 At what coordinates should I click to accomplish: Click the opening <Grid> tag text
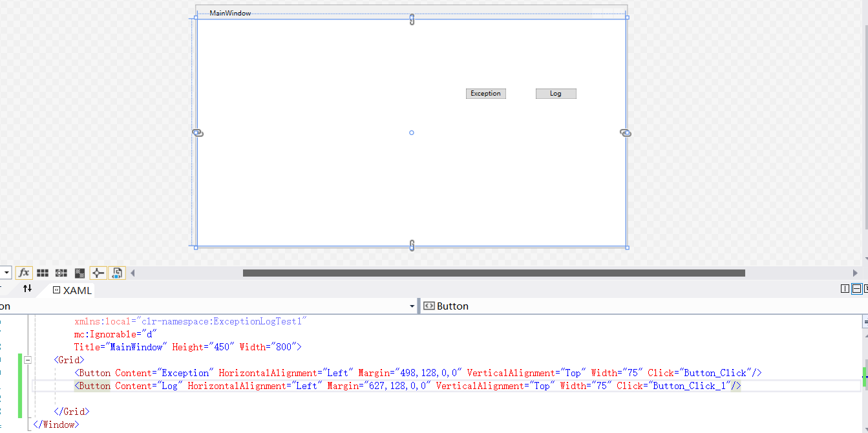69,360
